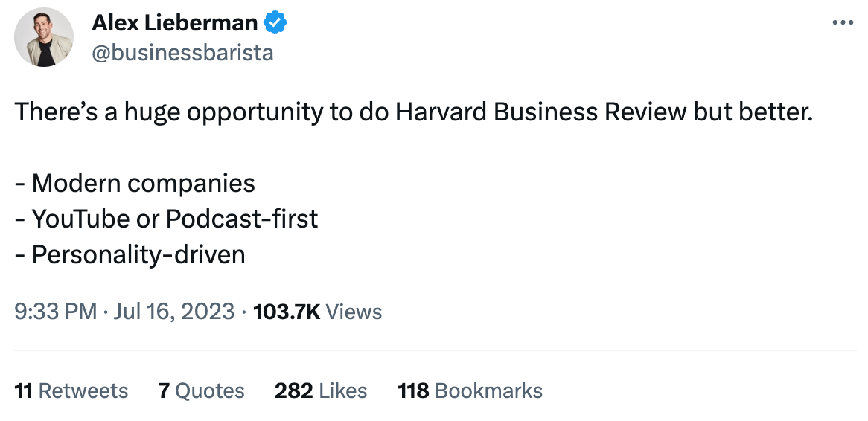868x421 pixels.
Task: Click the Jul 16, 2023 date
Action: tap(173, 312)
